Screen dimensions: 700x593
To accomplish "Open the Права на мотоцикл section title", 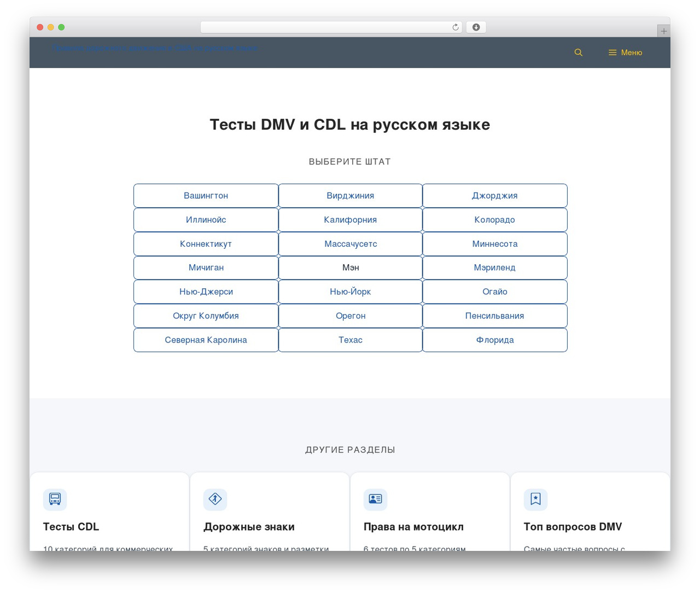I will point(413,527).
